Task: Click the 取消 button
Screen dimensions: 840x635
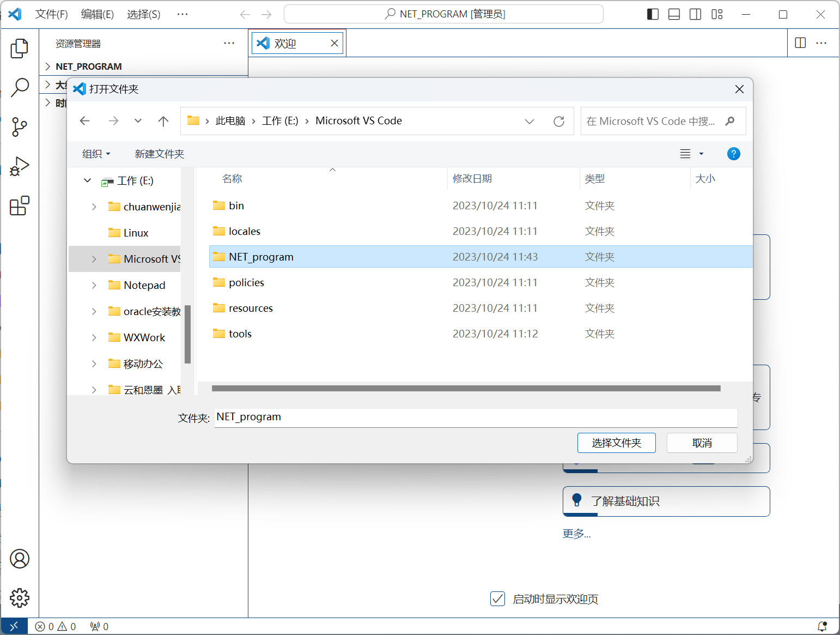Action: pos(702,443)
